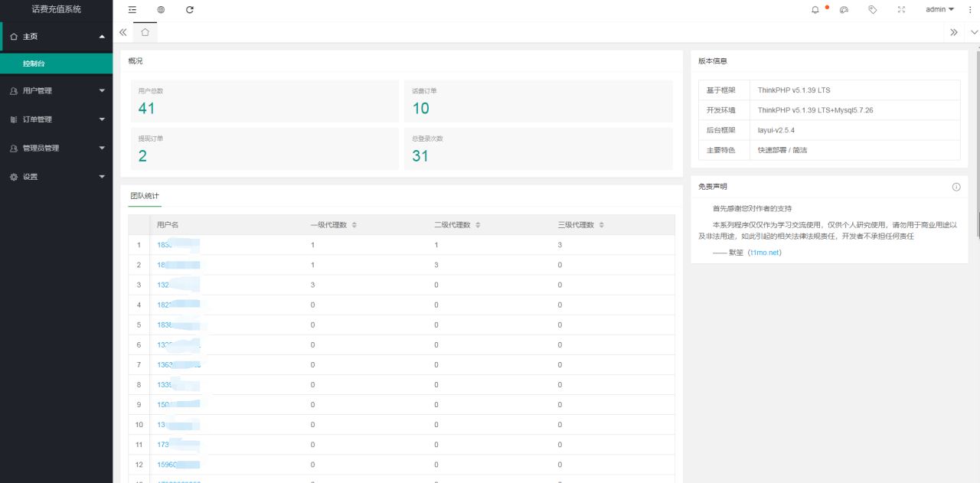Open notifications via the bell icon

point(815,10)
